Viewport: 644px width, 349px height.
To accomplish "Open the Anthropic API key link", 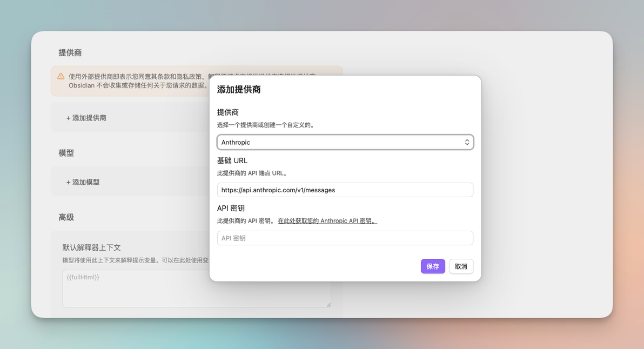I will click(x=327, y=221).
